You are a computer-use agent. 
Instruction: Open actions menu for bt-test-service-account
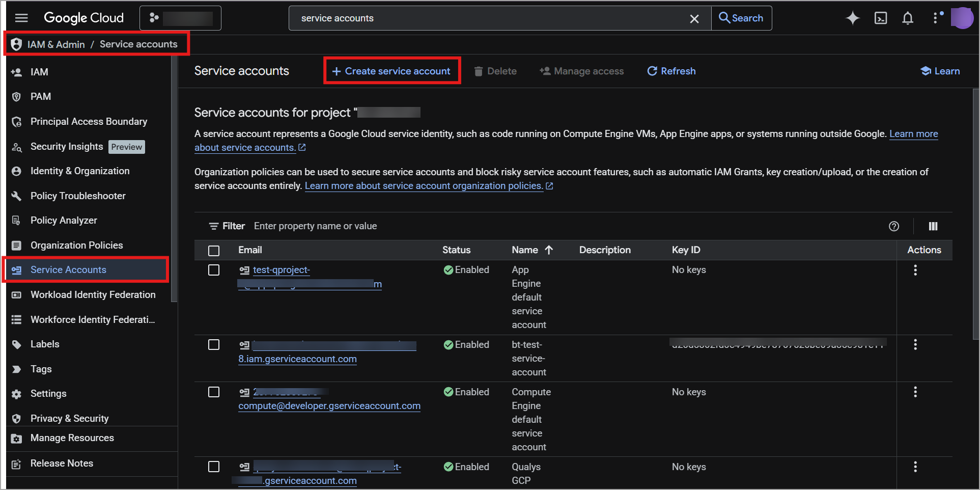(x=915, y=345)
